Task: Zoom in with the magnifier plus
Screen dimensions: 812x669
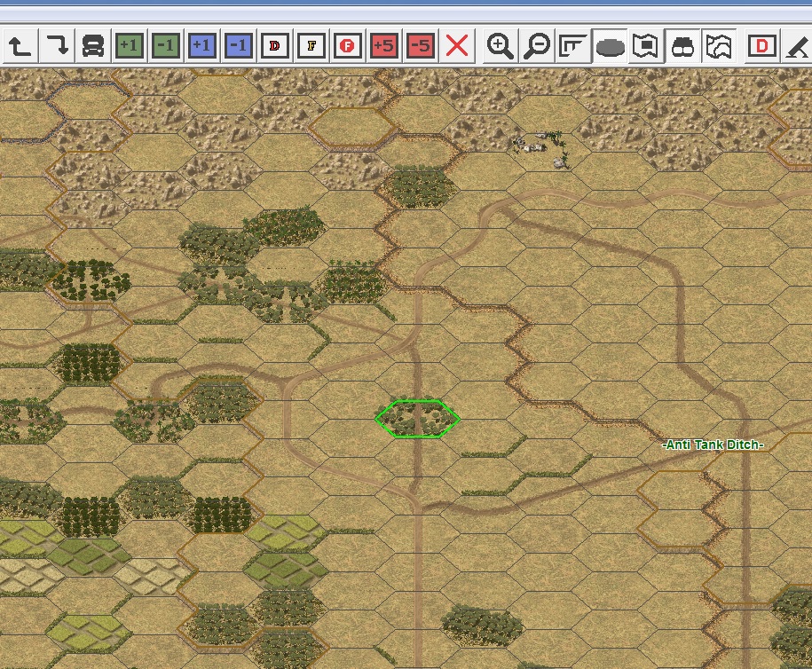Action: tap(501, 46)
